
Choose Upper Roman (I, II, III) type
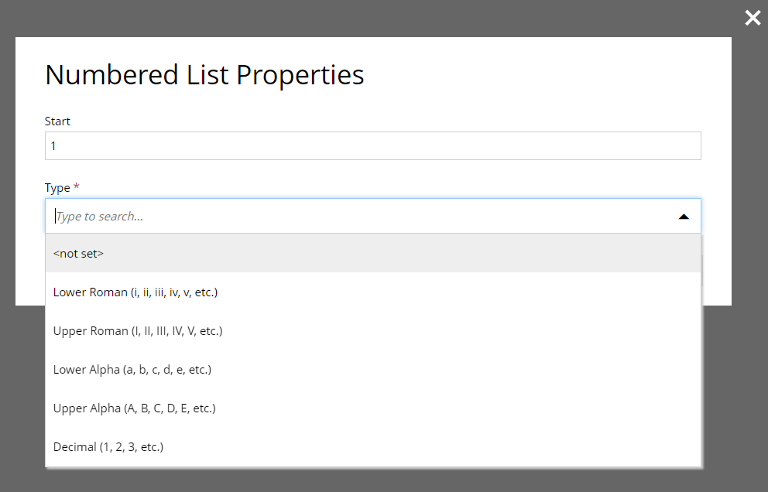tap(373, 331)
